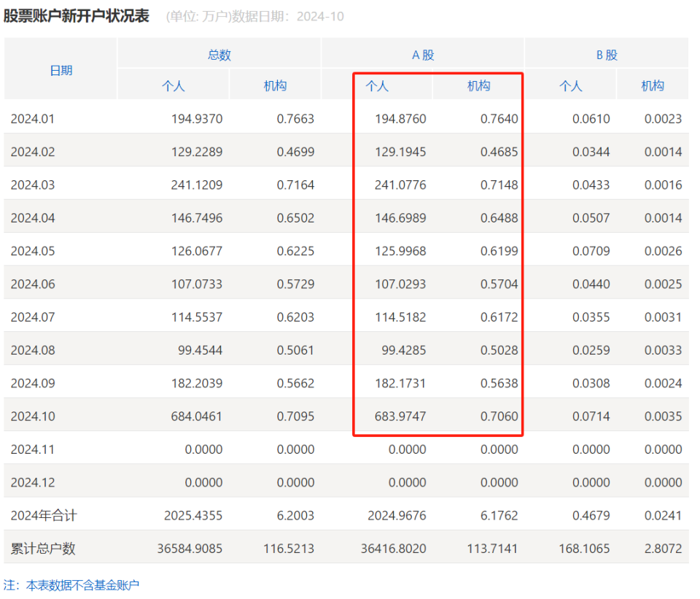Select the 2024年合计 row label
The image size is (700, 599).
pos(44,516)
